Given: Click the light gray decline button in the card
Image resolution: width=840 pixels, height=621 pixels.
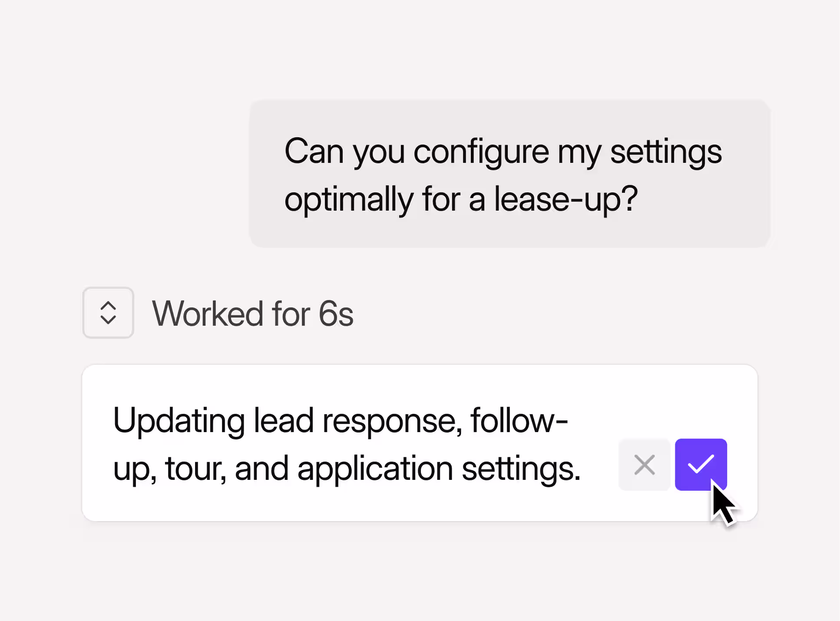Looking at the screenshot, I should (x=644, y=464).
